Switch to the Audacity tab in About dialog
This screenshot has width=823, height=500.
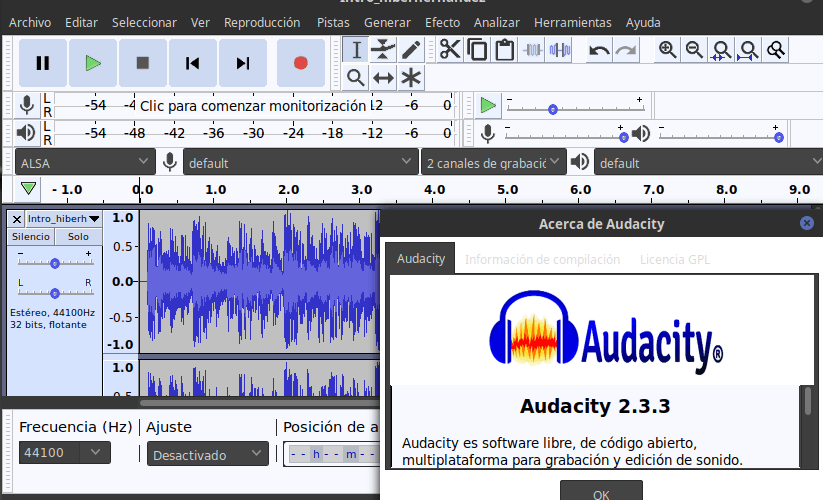pyautogui.click(x=421, y=259)
